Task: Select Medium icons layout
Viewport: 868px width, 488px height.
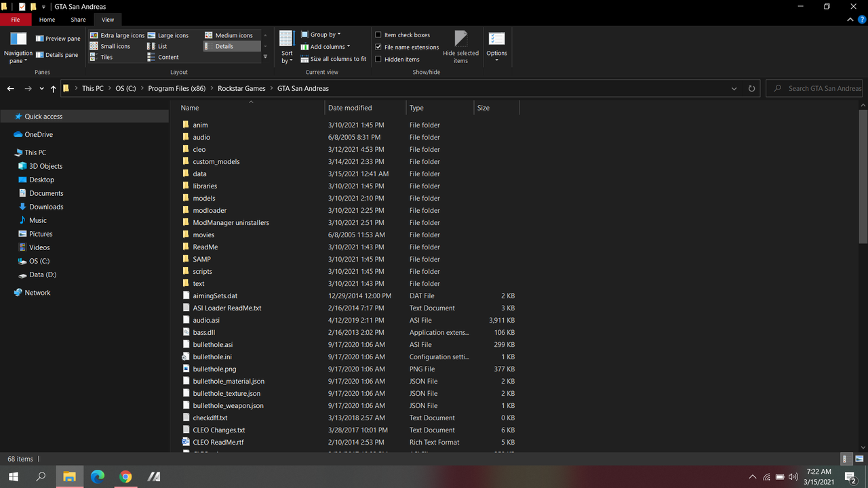Action: [x=229, y=35]
